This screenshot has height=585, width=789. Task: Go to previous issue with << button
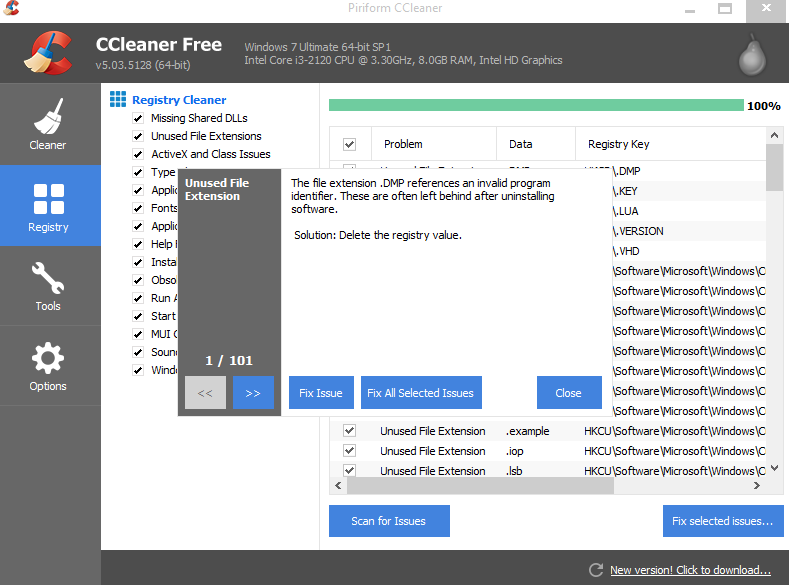tap(205, 393)
